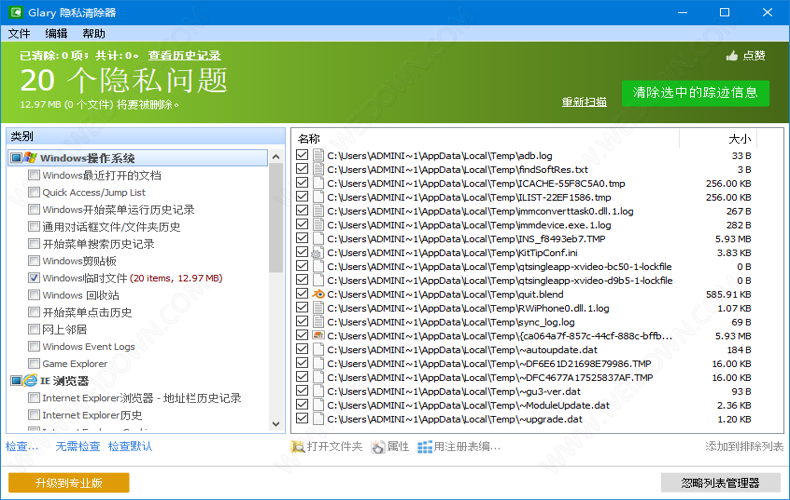Select the ~autoupdate.dat file row
Image resolution: width=790 pixels, height=500 pixels.
tap(524, 350)
